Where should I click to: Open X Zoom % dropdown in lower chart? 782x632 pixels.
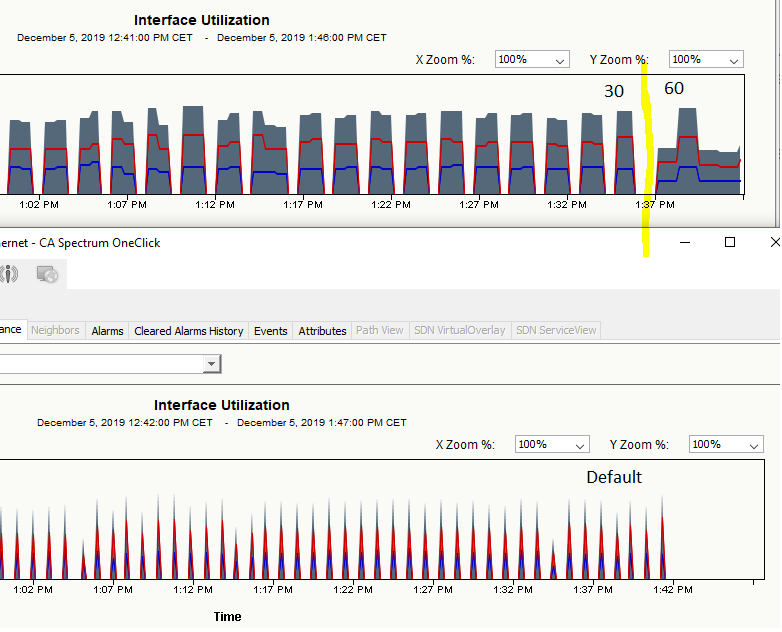click(552, 444)
